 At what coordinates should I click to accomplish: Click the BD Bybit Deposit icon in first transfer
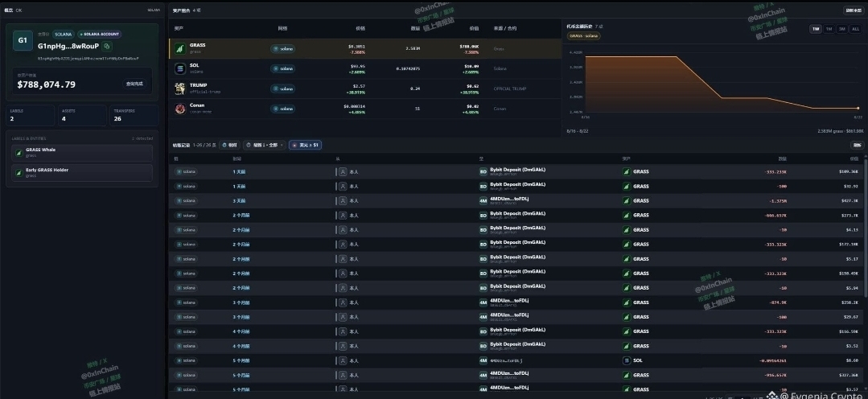pos(483,171)
